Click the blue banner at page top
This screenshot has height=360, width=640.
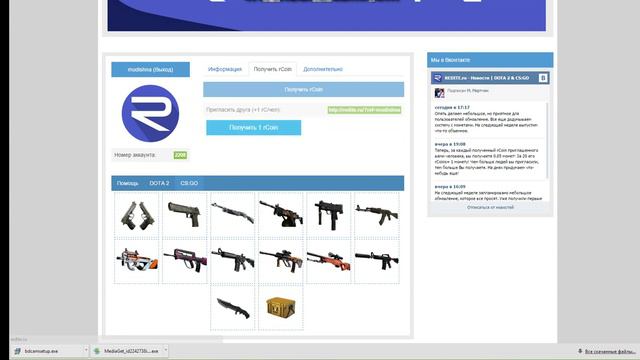click(327, 15)
